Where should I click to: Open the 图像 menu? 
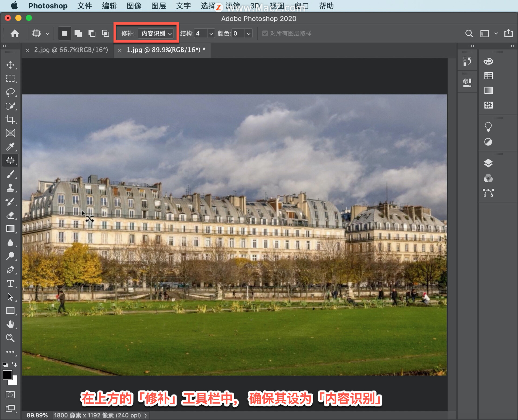tap(134, 6)
